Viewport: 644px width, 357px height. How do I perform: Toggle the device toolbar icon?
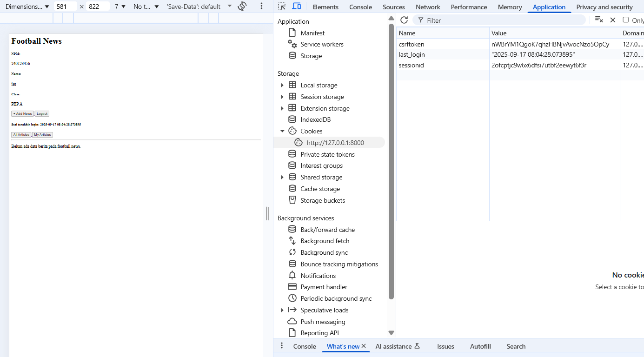[x=296, y=7]
